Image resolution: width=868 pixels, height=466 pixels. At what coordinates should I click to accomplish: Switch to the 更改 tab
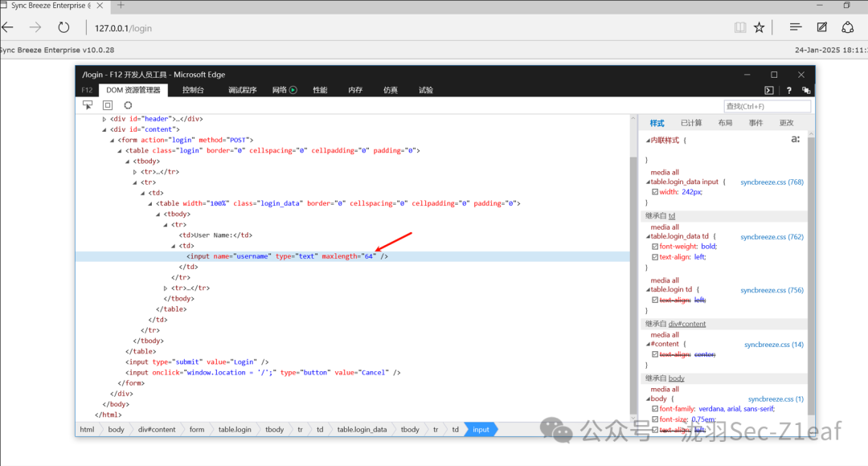click(787, 123)
